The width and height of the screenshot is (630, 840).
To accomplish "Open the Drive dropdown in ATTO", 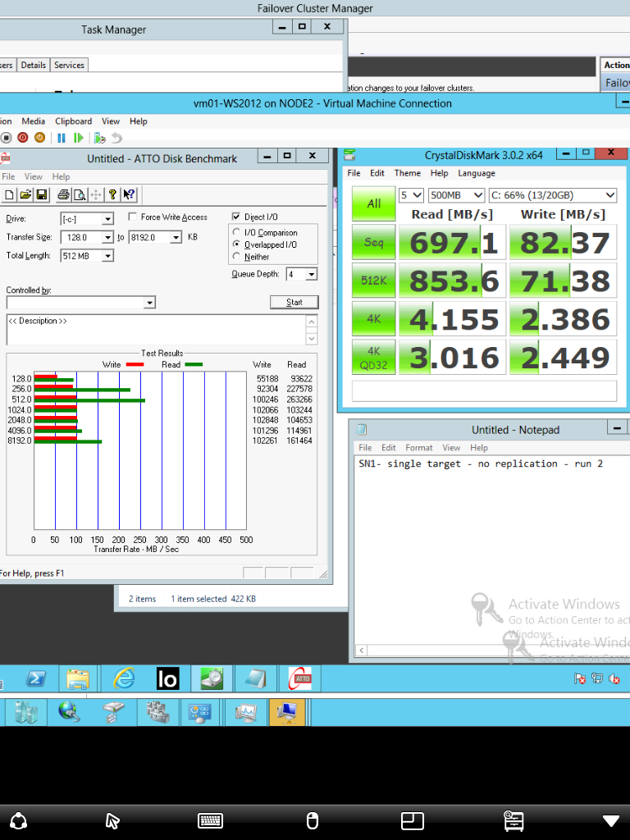I will coord(107,218).
